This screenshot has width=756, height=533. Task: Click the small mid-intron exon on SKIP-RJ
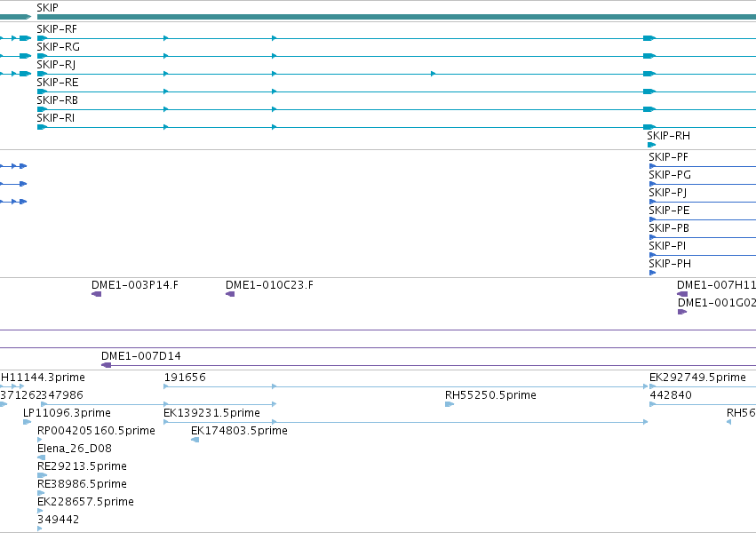[x=433, y=74]
